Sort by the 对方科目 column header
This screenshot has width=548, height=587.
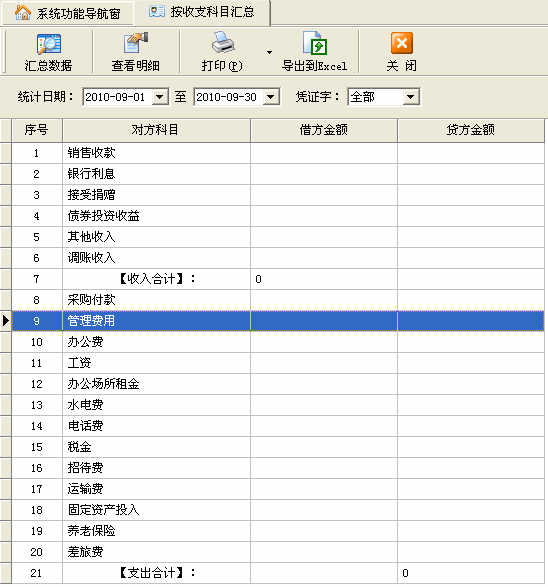tap(156, 131)
